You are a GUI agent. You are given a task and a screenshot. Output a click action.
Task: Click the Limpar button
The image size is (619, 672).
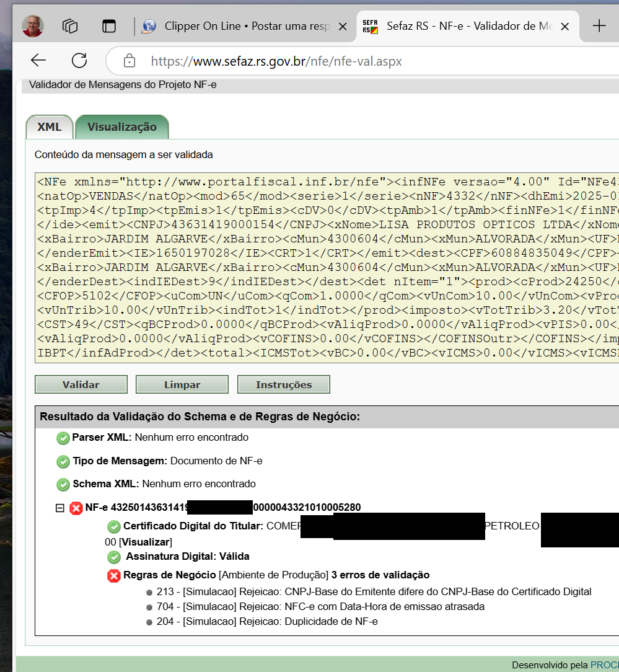pos(182,384)
